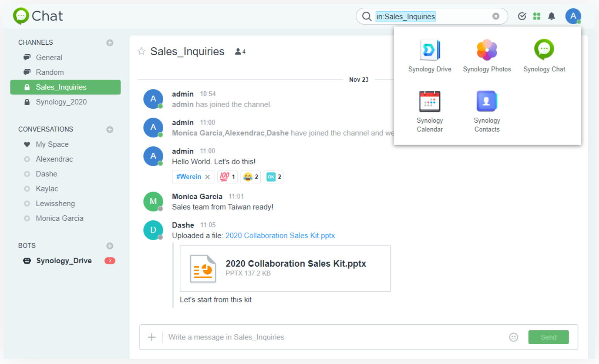Open the admin account avatar menu
The height and width of the screenshot is (364, 599).
pos(573,16)
